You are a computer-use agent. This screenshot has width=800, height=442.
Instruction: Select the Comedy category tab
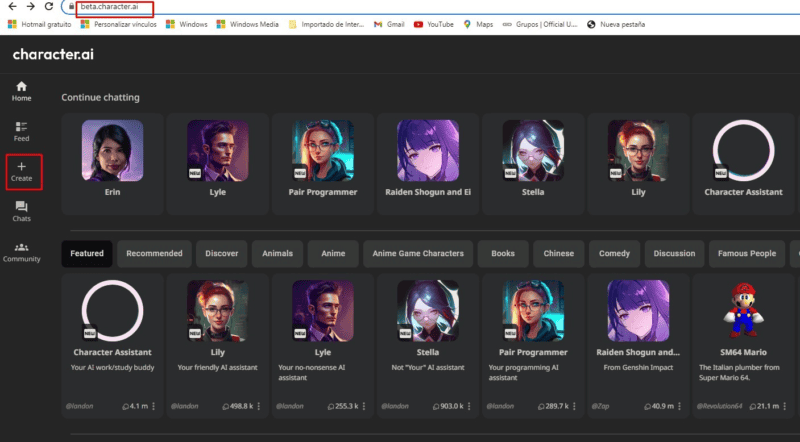pyautogui.click(x=614, y=254)
